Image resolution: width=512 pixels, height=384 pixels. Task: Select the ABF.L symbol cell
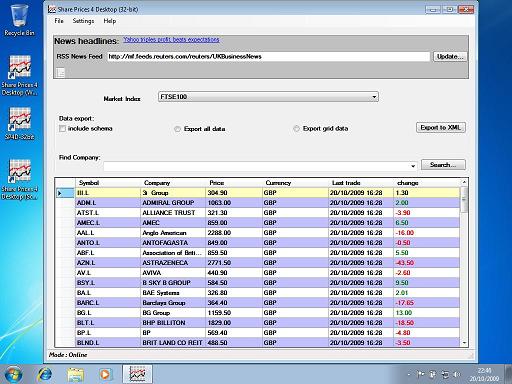coord(108,253)
